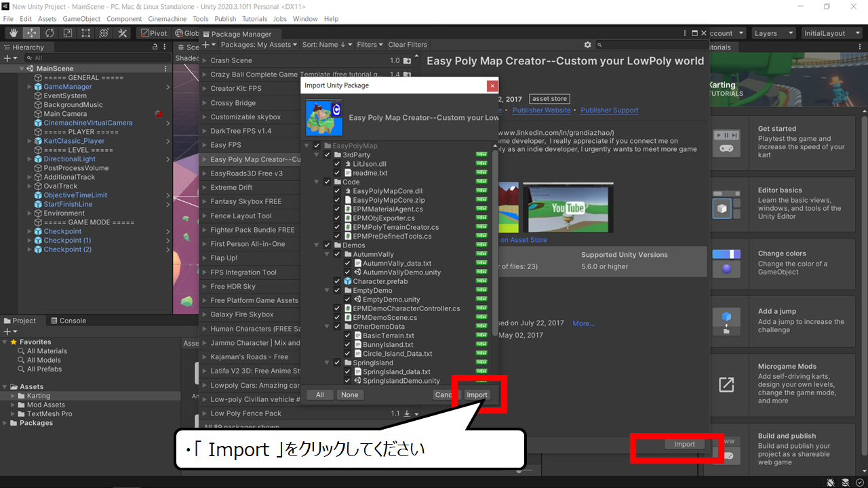Click Clear Filters in Package Manager

pyautogui.click(x=408, y=45)
